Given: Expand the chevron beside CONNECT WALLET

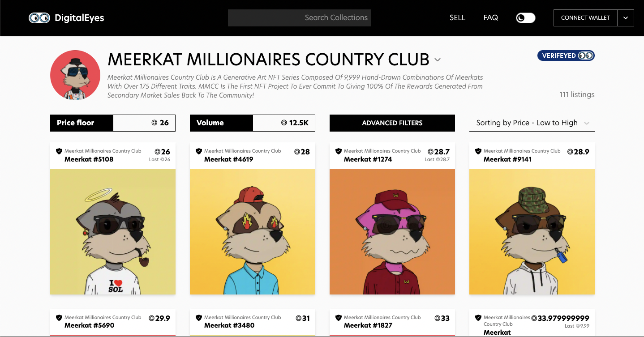Looking at the screenshot, I should tap(625, 18).
